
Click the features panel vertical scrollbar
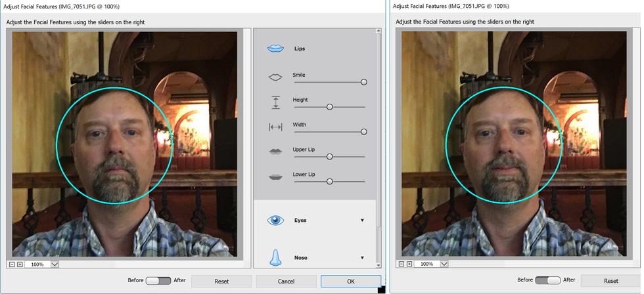(378, 131)
